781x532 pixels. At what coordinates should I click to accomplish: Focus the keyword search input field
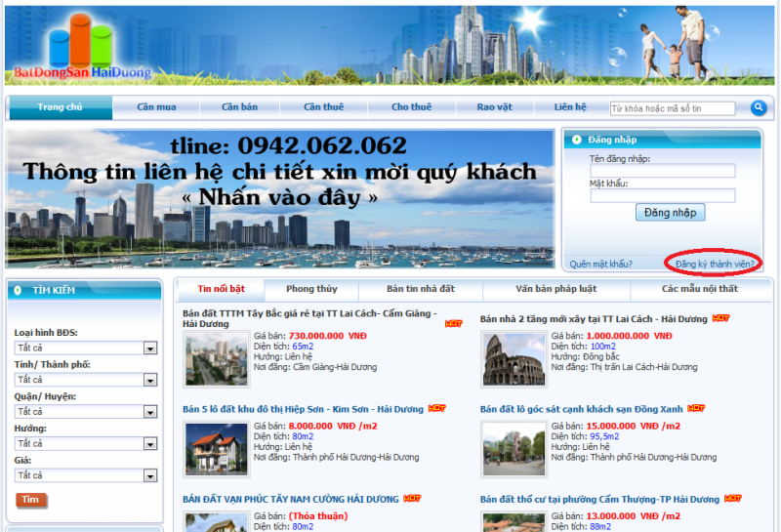[x=673, y=108]
